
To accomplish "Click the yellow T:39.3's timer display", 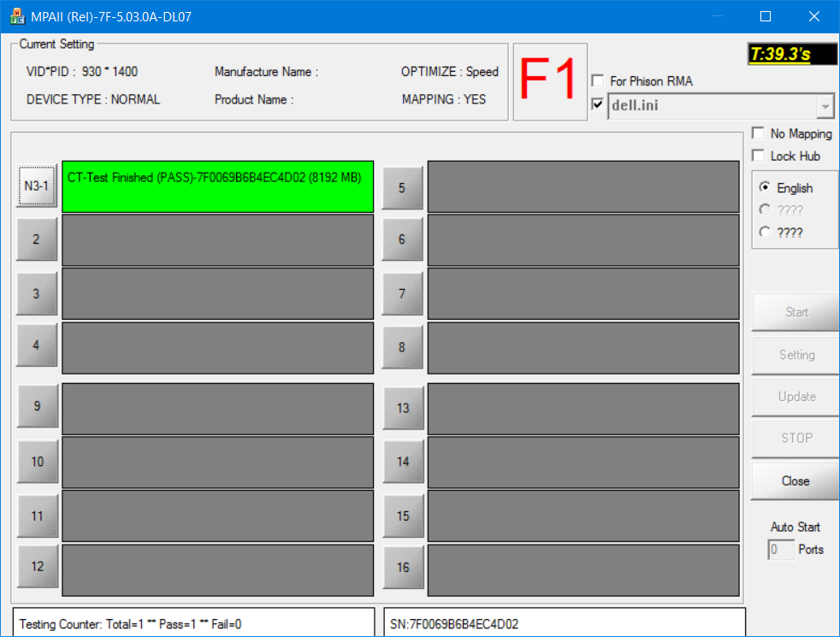I will click(791, 53).
